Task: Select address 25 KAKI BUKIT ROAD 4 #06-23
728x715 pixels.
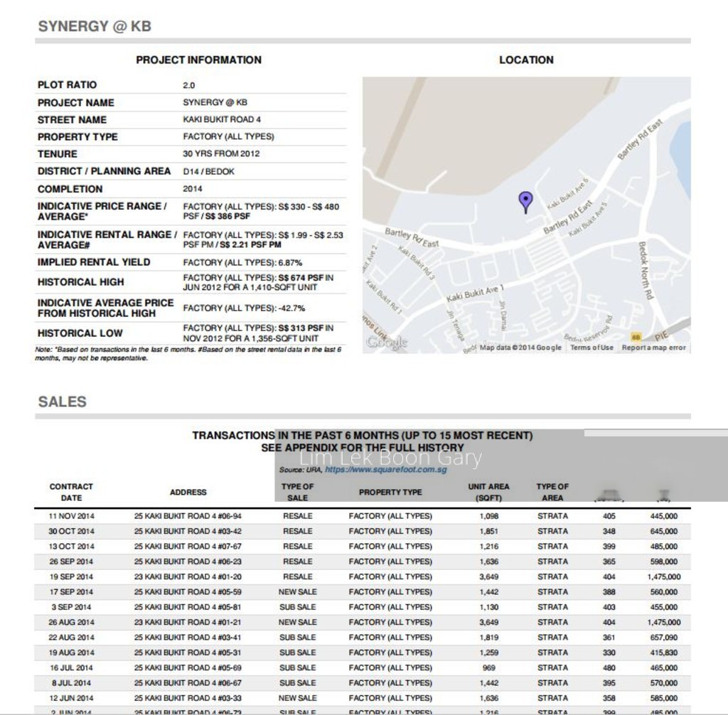Action: tap(188, 561)
